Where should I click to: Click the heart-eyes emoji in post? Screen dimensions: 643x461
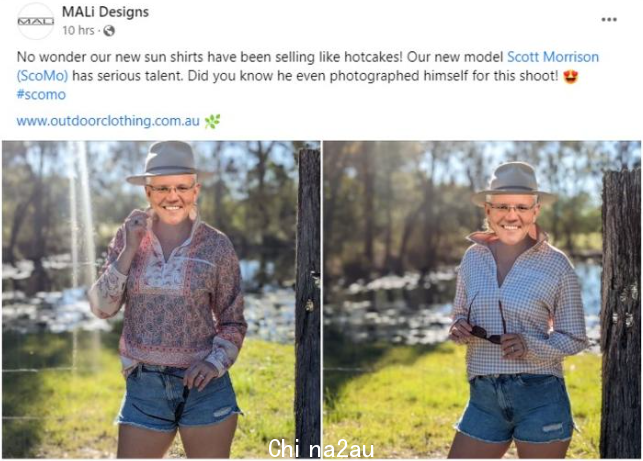[570, 76]
